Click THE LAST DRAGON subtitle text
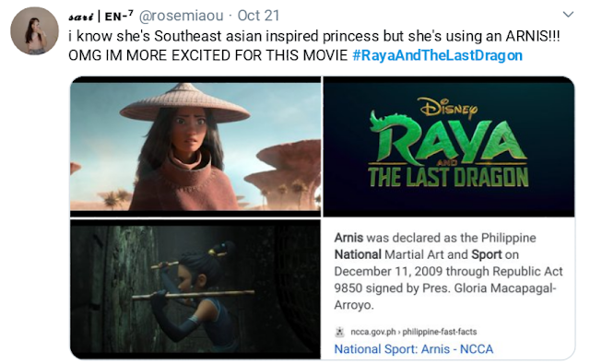 tap(448, 177)
